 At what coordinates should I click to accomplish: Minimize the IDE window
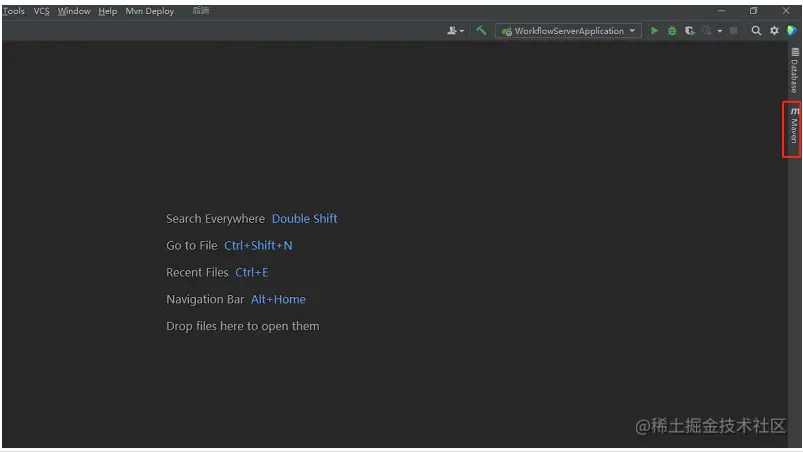(721, 11)
